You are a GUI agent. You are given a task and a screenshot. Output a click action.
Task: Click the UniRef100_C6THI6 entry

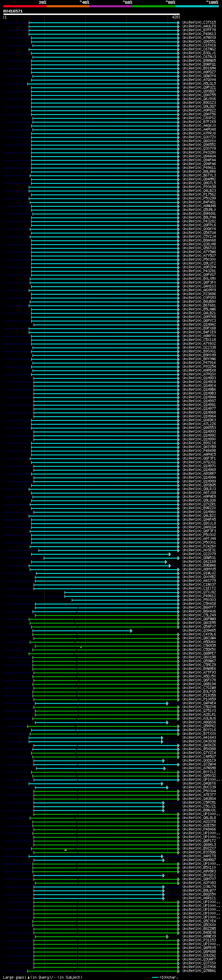(199, 45)
